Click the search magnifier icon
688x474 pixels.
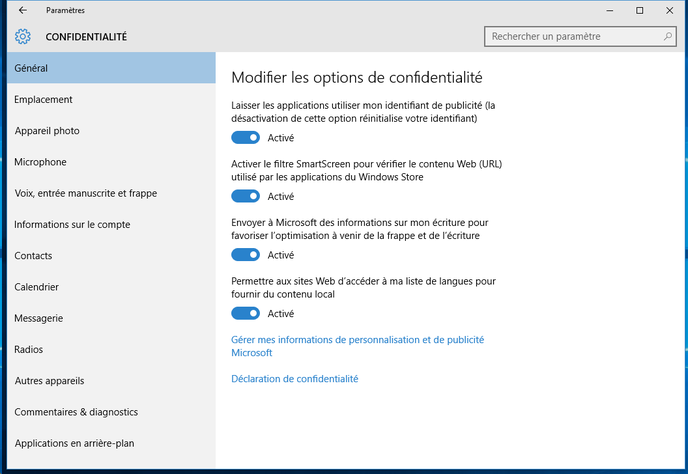(x=667, y=36)
